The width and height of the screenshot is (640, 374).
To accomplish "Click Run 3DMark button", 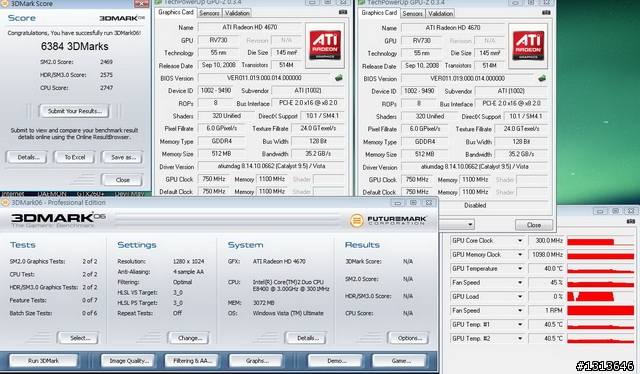I will point(43,361).
